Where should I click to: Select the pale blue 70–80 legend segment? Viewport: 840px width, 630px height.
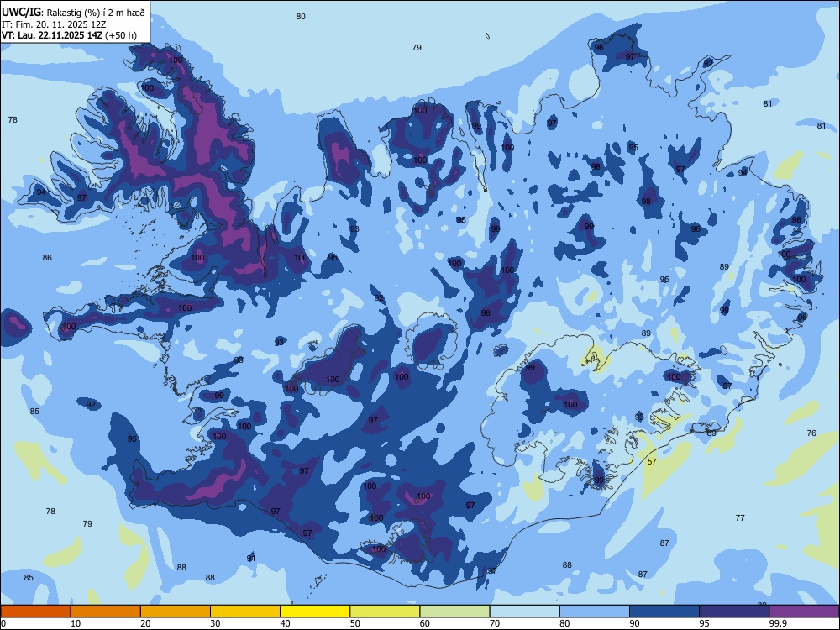(525, 612)
